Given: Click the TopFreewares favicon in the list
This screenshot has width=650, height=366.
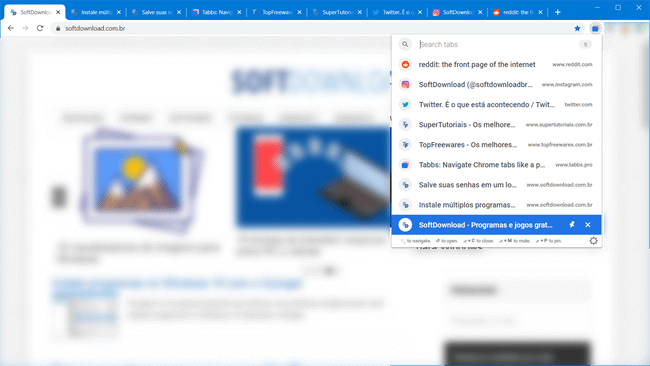Looking at the screenshot, I should coord(405,145).
